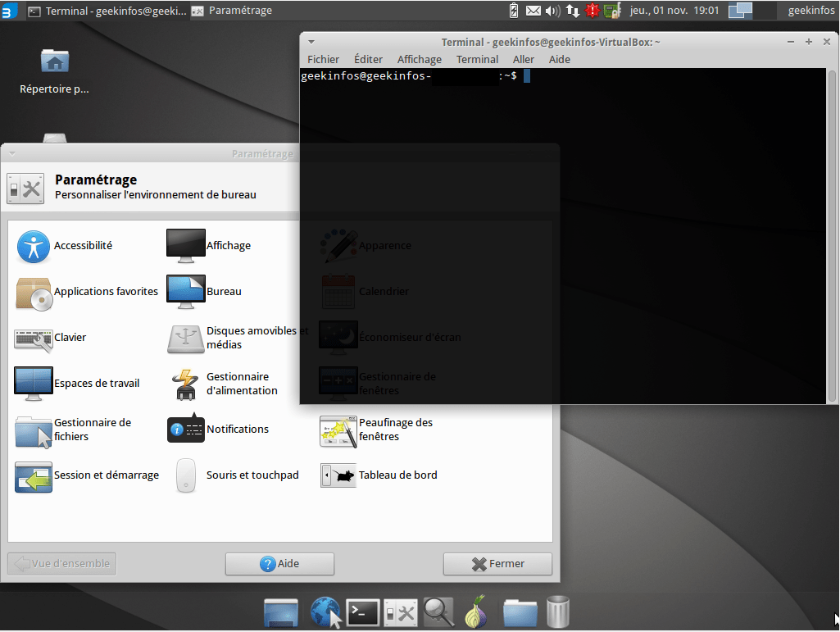Screen dimensions: 840x632
Task: Click the hardware card tray icon
Action: [x=612, y=11]
